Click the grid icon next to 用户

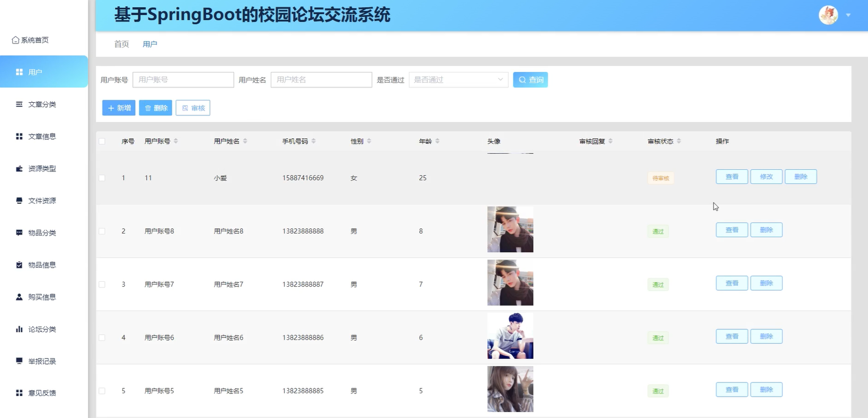click(x=19, y=72)
